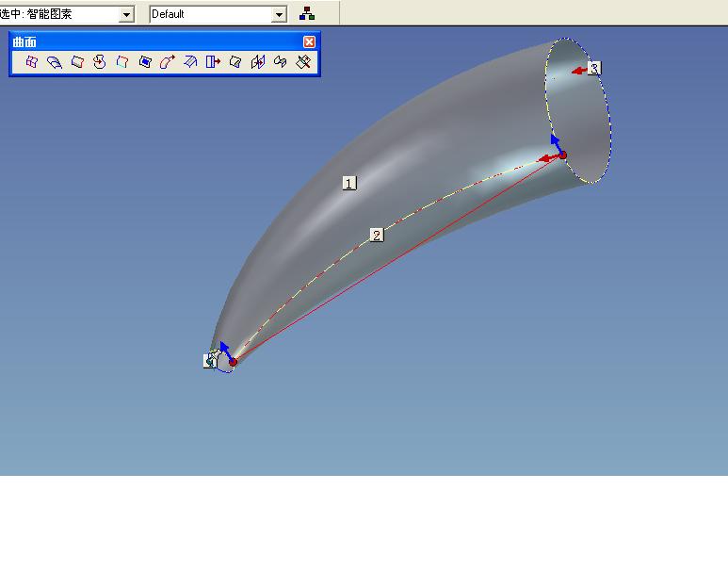728x572 pixels.
Task: Select the offset surface tool with cyan outline
Action: click(x=122, y=62)
